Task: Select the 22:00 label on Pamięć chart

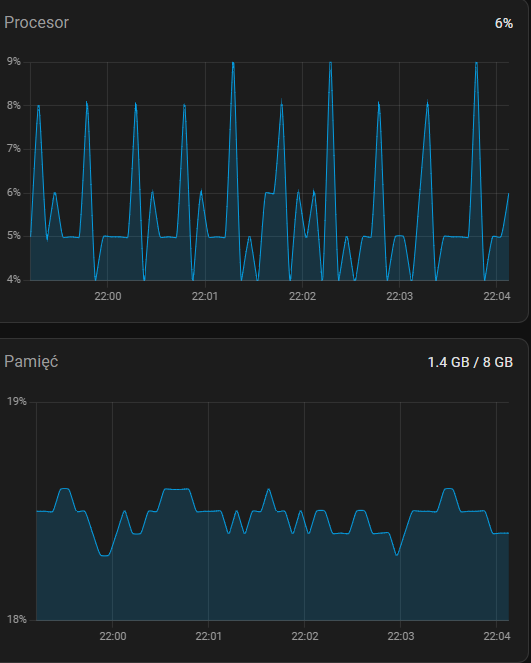Action: (113, 636)
